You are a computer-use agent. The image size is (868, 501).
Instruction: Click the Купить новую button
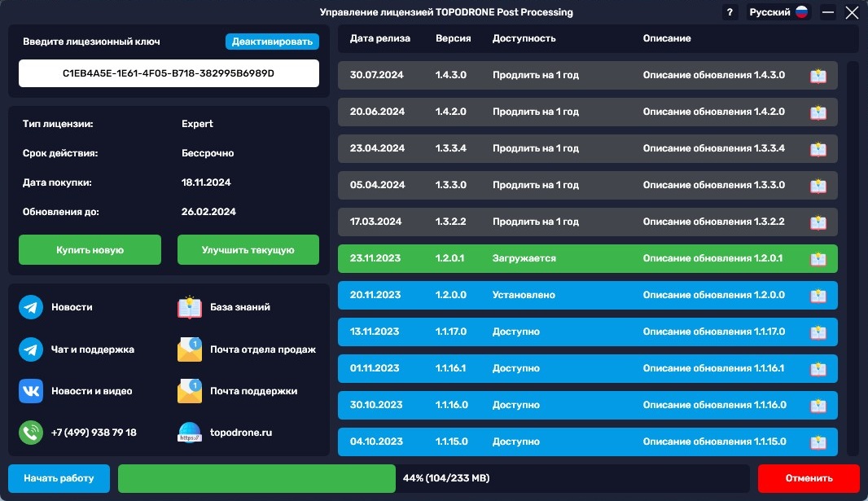[90, 249]
